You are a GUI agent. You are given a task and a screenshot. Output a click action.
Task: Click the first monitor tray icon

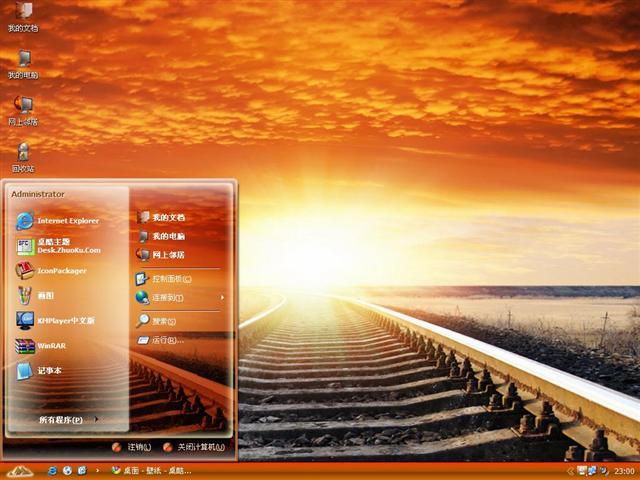tap(582, 471)
